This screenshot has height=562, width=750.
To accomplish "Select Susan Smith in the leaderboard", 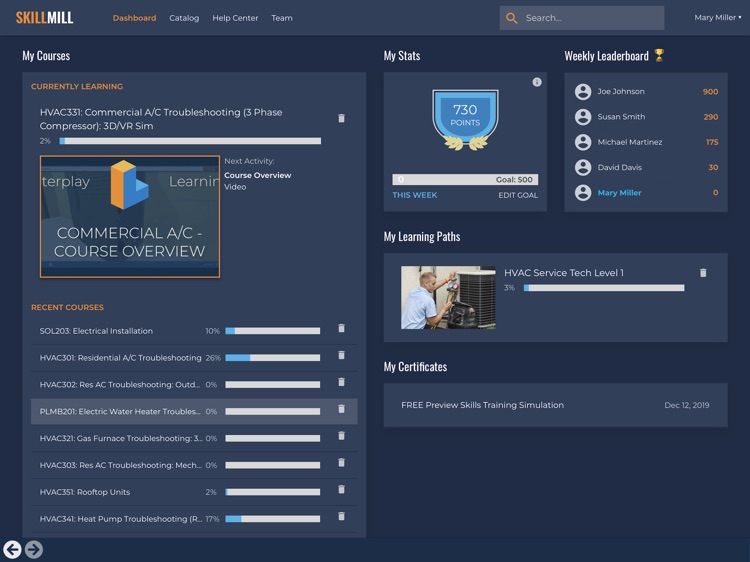I will 621,117.
